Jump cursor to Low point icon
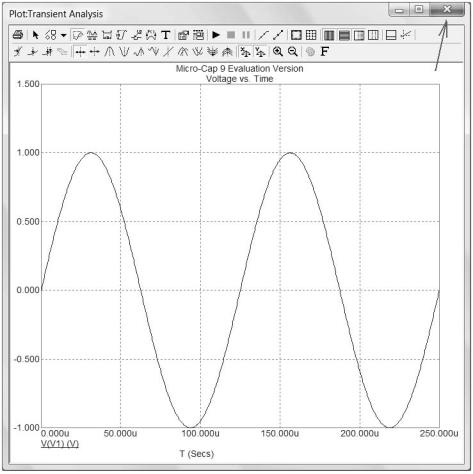473x474 pixels. [153, 51]
